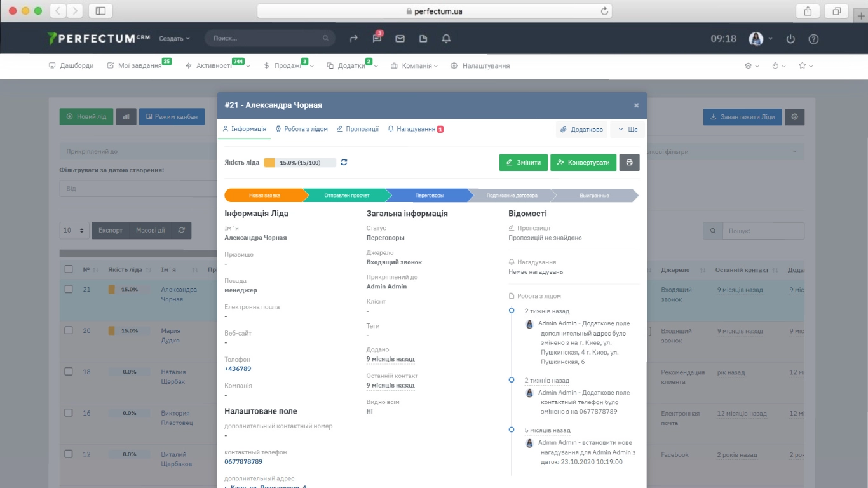Click the green "Конвертувати" button
This screenshot has height=488, width=868.
583,163
